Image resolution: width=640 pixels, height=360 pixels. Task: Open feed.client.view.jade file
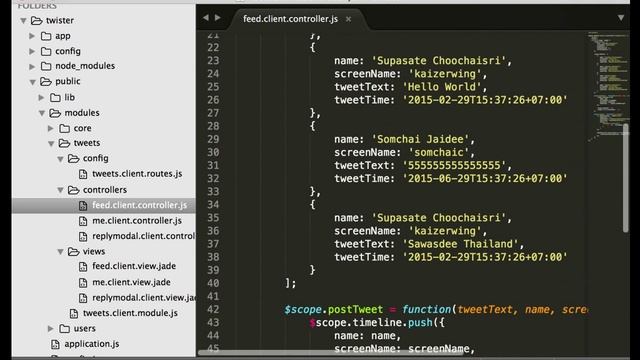[x=134, y=266]
